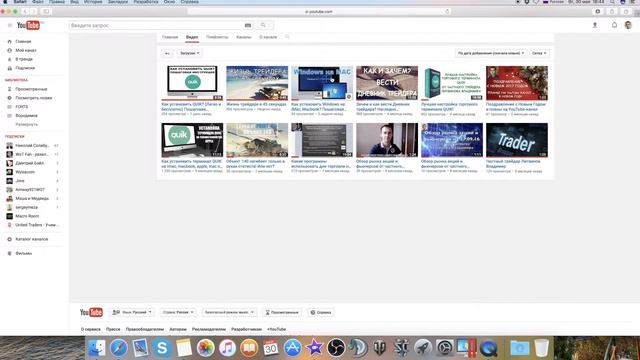The width and height of the screenshot is (640, 360).
Task: Open the Windows на MAC thumbnail
Action: [322, 83]
